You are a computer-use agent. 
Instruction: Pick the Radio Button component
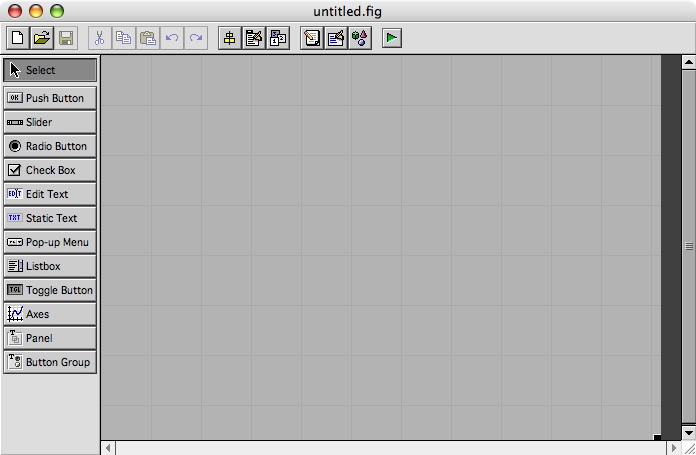pyautogui.click(x=50, y=146)
